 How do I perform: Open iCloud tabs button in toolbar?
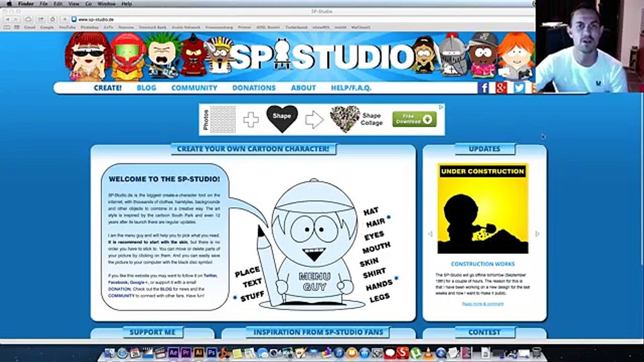tap(29, 19)
